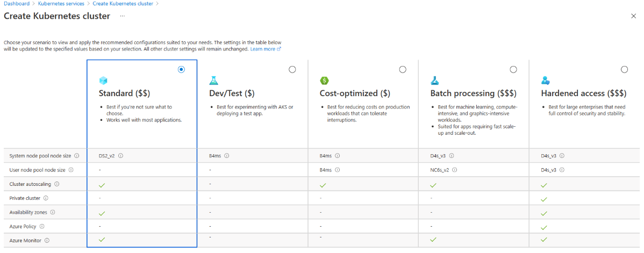Click info icon next to NC6s_v2
Viewport: 644px width, 253px height.
pos(454,170)
